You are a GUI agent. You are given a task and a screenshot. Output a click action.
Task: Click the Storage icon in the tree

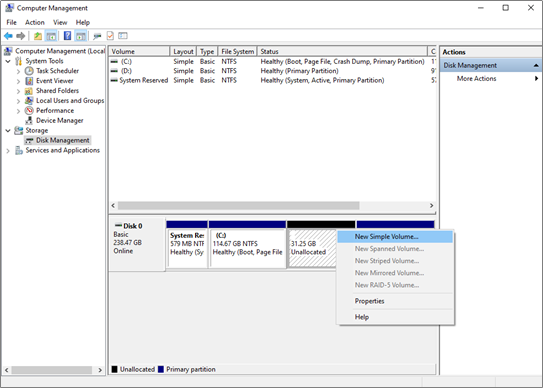click(x=18, y=130)
